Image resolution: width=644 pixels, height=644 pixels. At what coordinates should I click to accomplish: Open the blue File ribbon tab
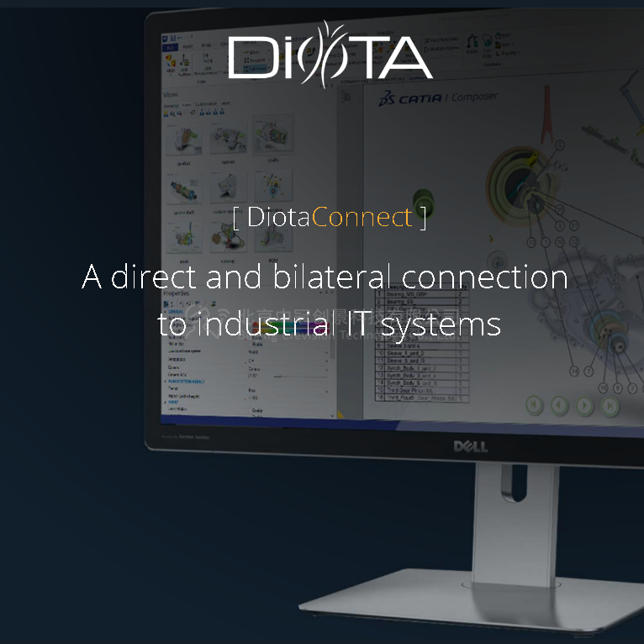(170, 48)
